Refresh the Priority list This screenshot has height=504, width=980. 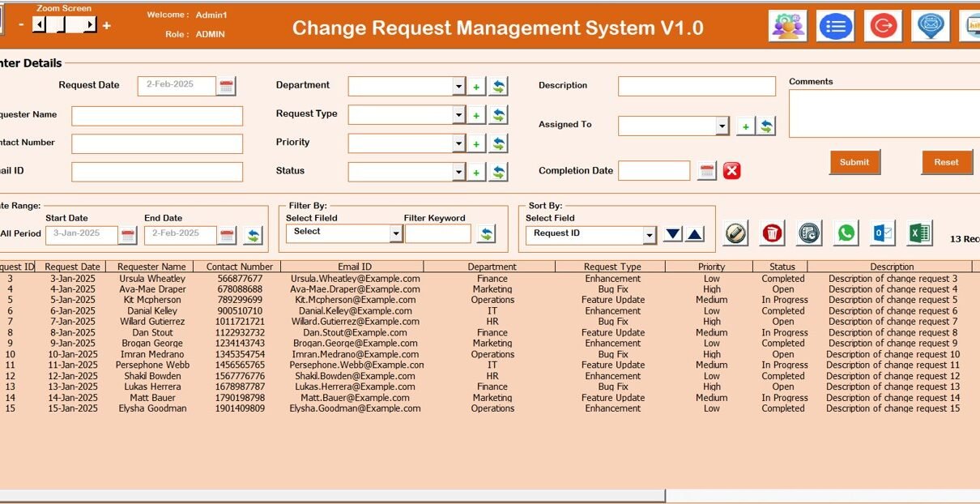tap(498, 144)
